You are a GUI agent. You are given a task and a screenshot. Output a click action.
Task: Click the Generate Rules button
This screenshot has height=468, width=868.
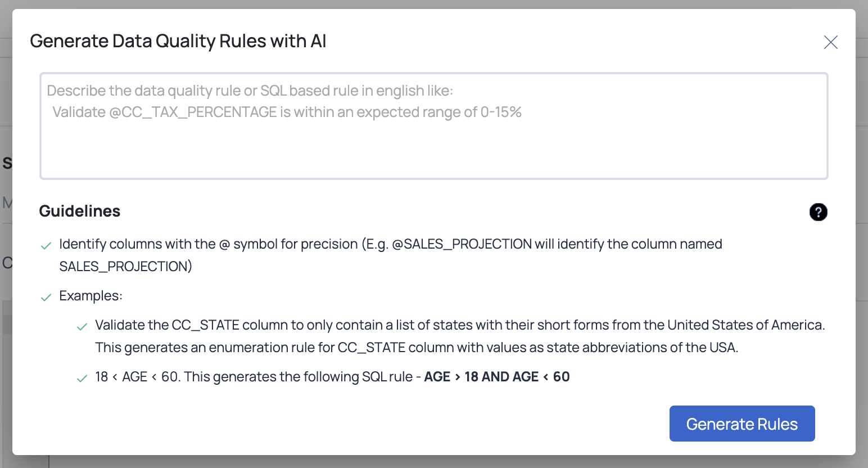pos(742,424)
